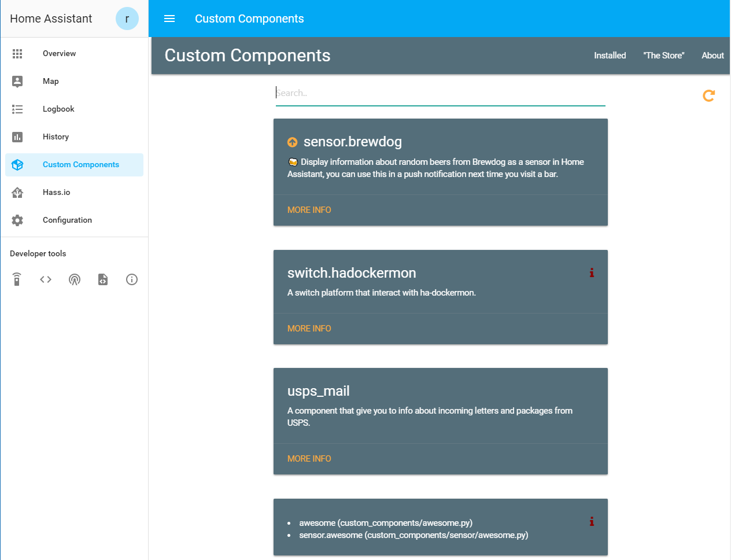Click the Hass.io sidebar icon

click(x=17, y=193)
